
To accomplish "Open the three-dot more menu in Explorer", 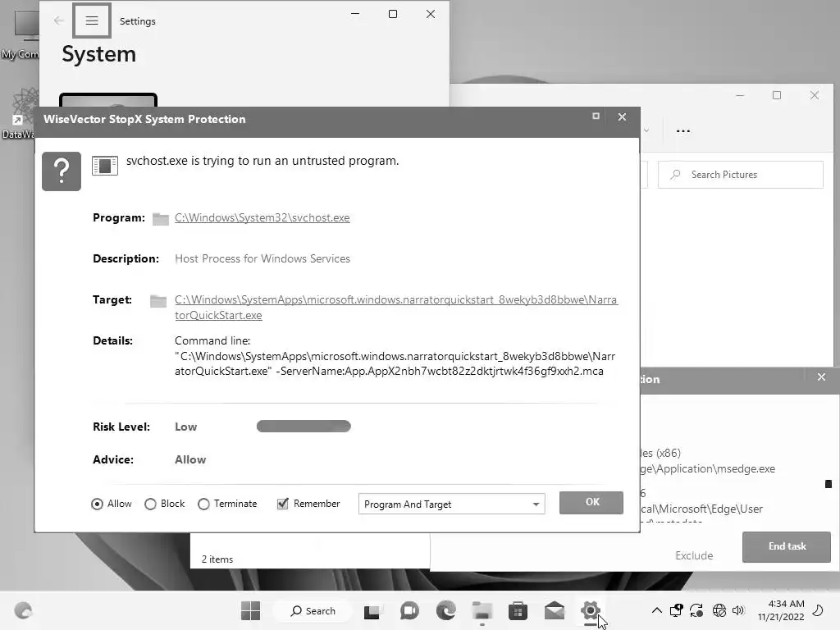I will click(x=683, y=130).
